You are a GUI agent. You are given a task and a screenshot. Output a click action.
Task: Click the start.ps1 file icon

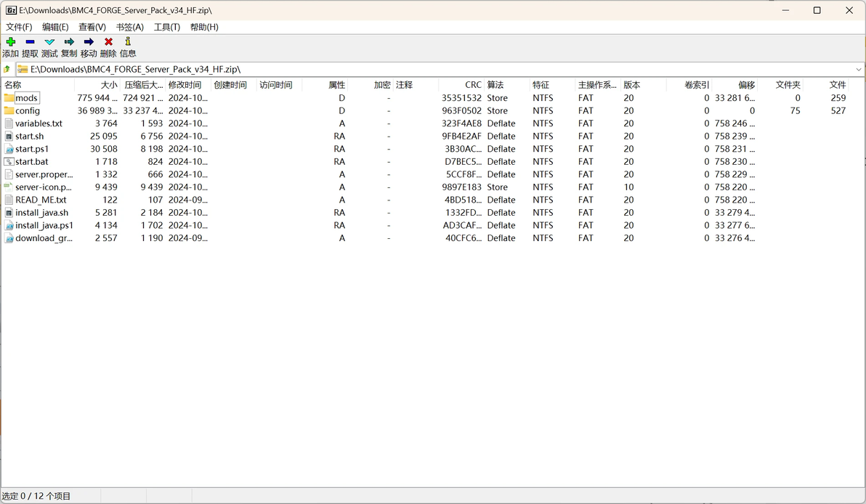9,149
